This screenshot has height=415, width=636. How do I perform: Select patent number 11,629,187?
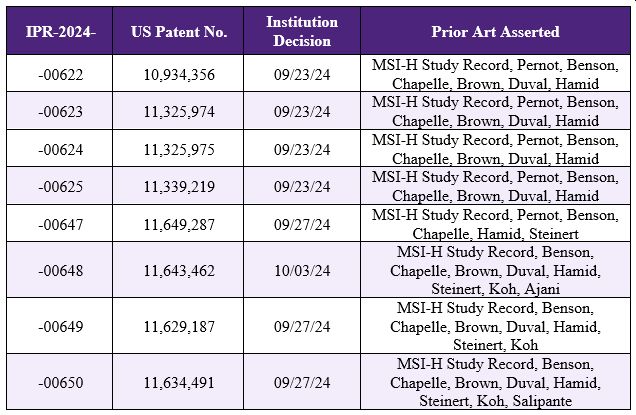[x=179, y=326]
